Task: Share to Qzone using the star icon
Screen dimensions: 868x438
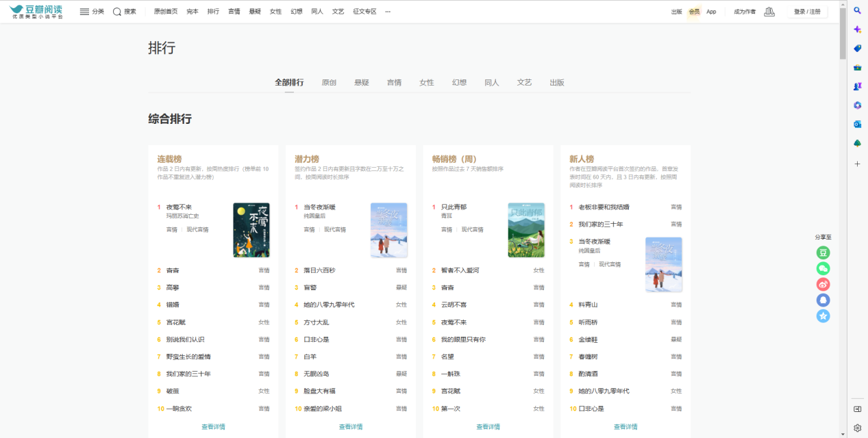Action: tap(823, 316)
